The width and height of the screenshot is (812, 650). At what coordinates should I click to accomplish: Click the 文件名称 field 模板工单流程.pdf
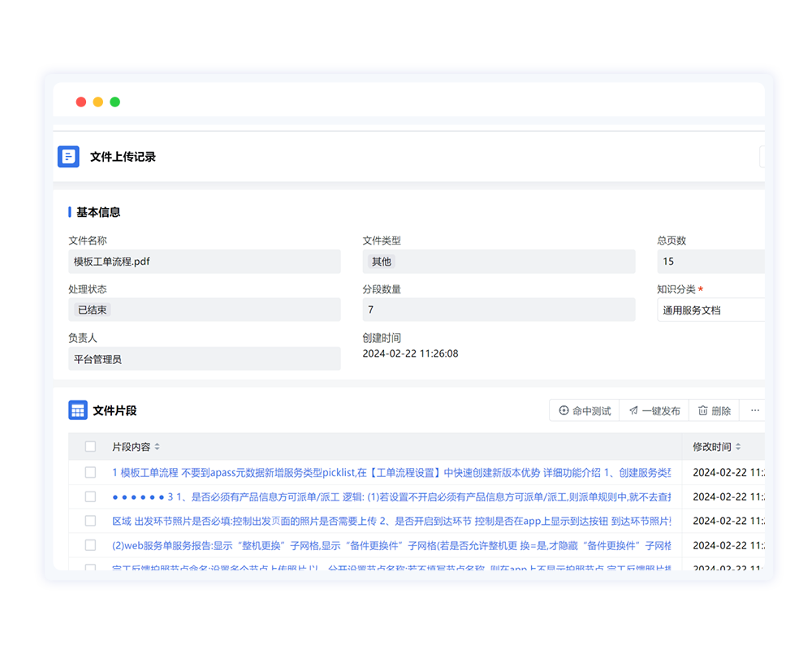click(204, 262)
